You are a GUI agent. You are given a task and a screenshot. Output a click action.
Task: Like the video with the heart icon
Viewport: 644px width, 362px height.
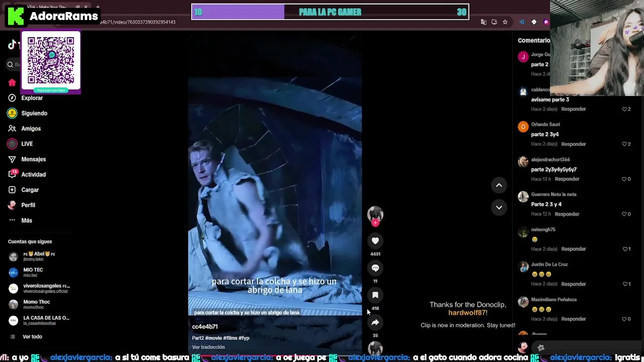(375, 241)
